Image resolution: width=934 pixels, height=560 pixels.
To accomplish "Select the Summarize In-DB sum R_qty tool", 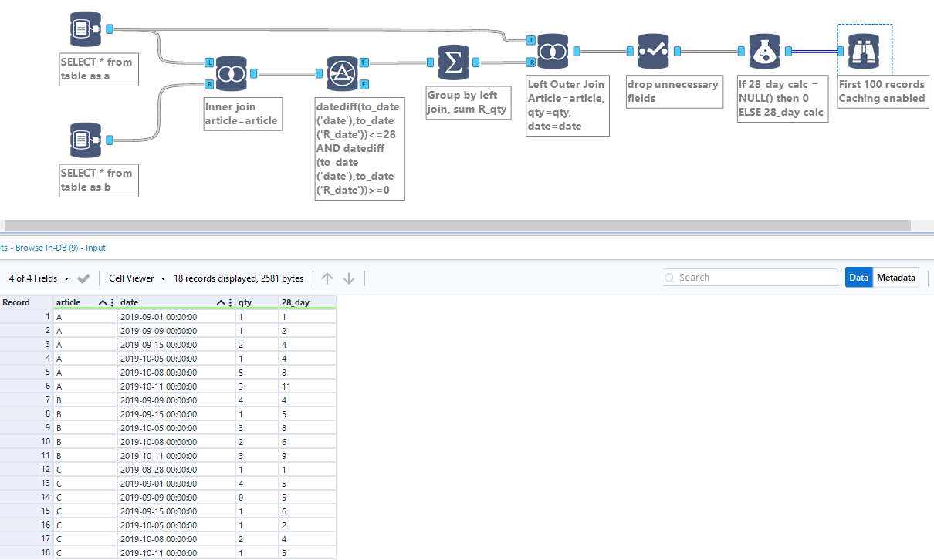I will pos(454,63).
